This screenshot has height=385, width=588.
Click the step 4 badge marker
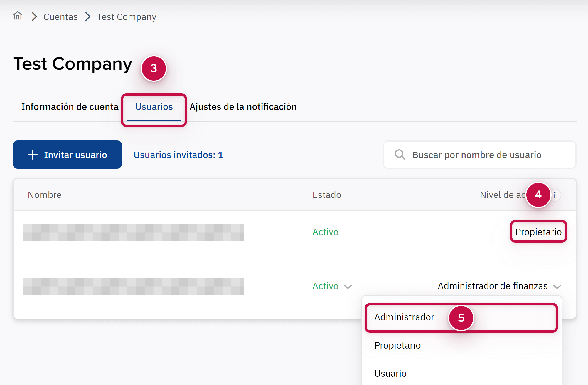tap(538, 195)
